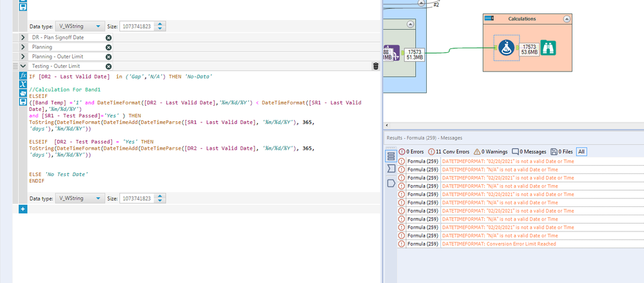The height and width of the screenshot is (283, 644).
Task: Filter results by 0 Messages
Action: point(529,151)
